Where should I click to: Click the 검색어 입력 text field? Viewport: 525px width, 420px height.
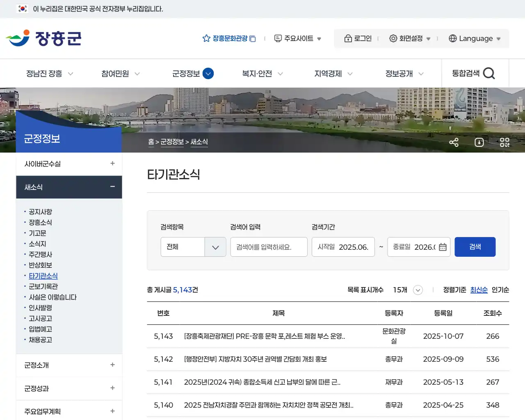(269, 247)
